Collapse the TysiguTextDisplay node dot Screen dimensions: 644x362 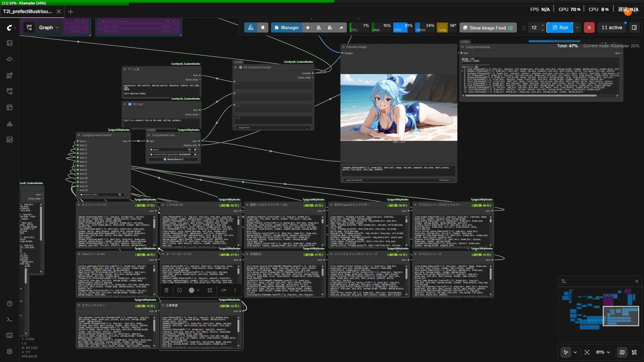[463, 47]
